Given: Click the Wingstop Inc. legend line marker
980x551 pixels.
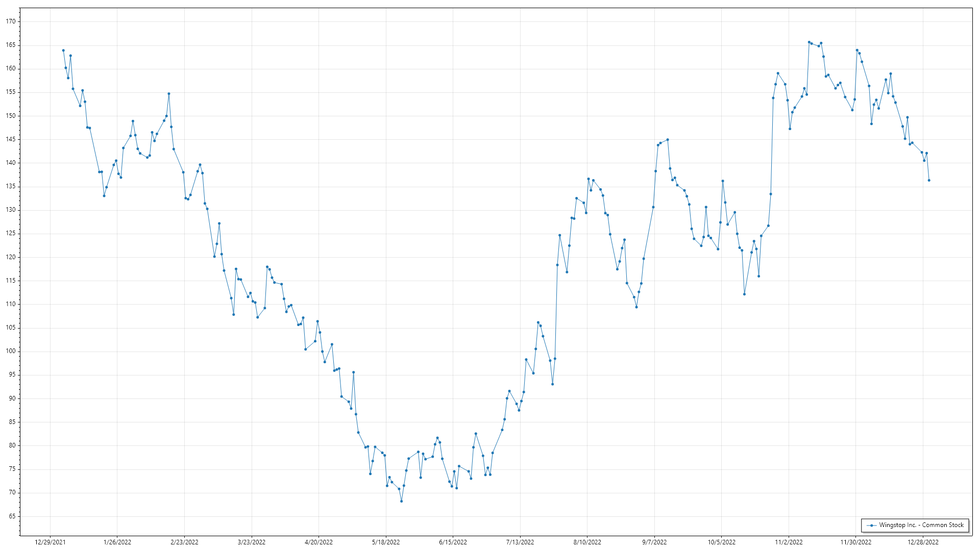Looking at the screenshot, I should [x=872, y=525].
